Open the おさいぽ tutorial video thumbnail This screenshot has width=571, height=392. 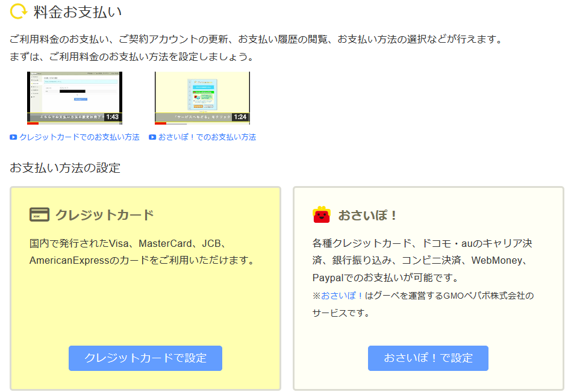(x=202, y=95)
